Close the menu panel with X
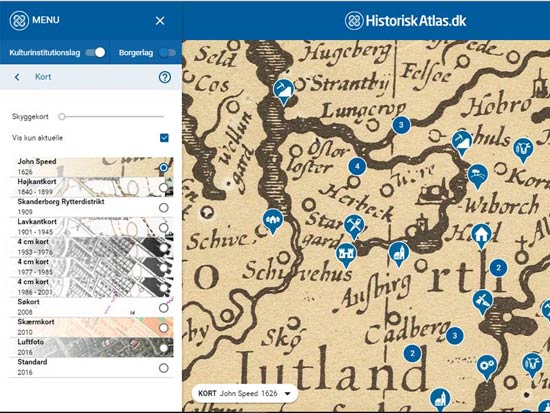 pos(160,21)
